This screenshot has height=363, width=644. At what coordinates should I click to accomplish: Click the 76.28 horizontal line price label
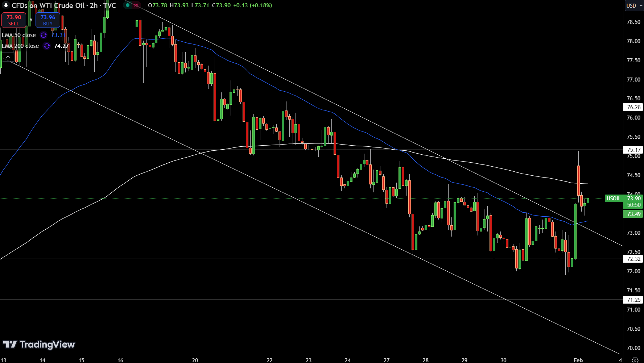(x=633, y=107)
